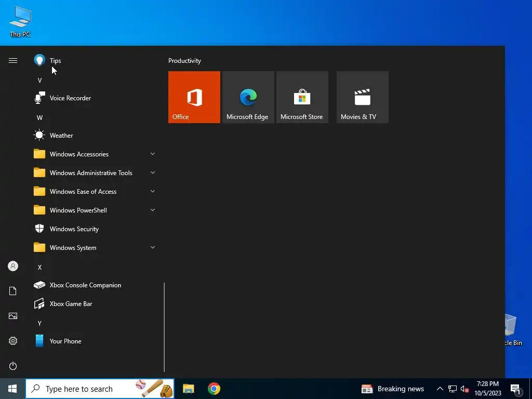Open Windows Security
Screen dimensions: 532x399
coord(95,229)
